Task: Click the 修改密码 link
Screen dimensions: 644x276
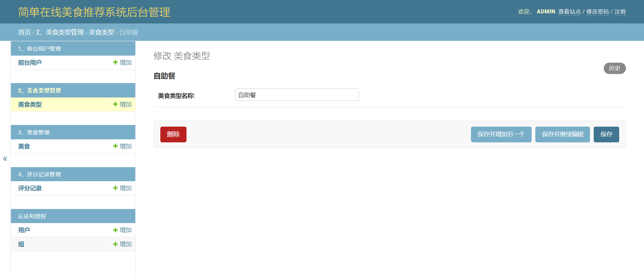Action: (597, 12)
